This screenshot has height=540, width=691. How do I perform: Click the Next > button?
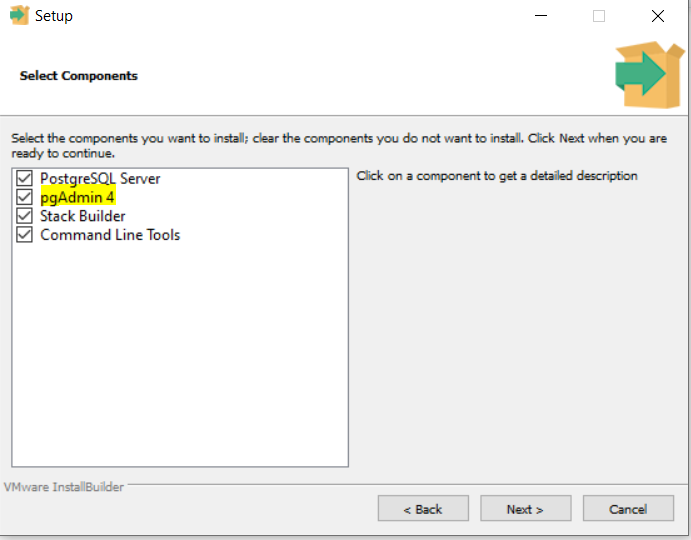pyautogui.click(x=525, y=509)
